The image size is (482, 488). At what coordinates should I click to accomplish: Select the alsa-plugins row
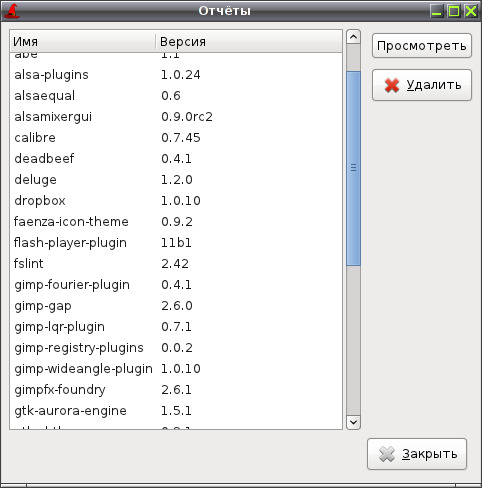176,75
